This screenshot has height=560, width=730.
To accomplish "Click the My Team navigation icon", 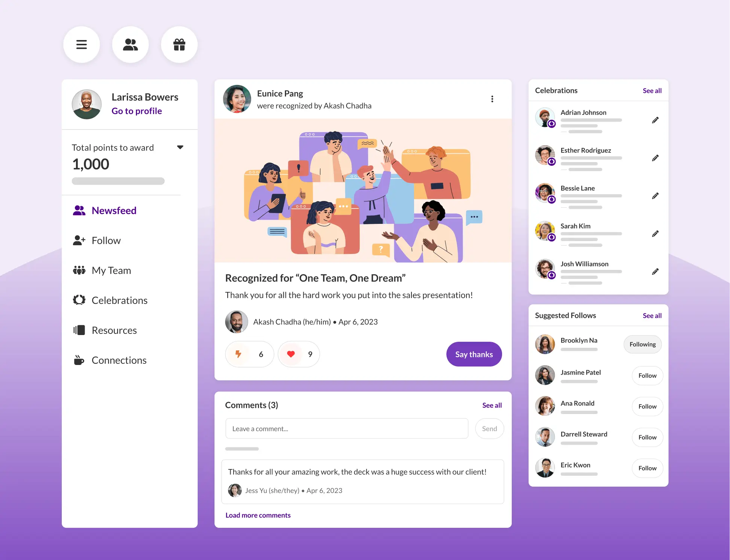I will point(78,270).
